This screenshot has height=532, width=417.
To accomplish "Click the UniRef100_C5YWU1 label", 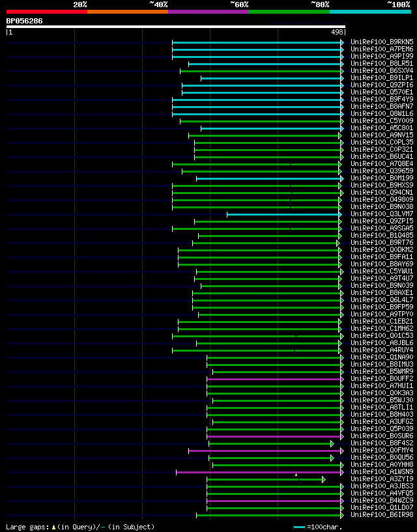I will click(382, 271).
